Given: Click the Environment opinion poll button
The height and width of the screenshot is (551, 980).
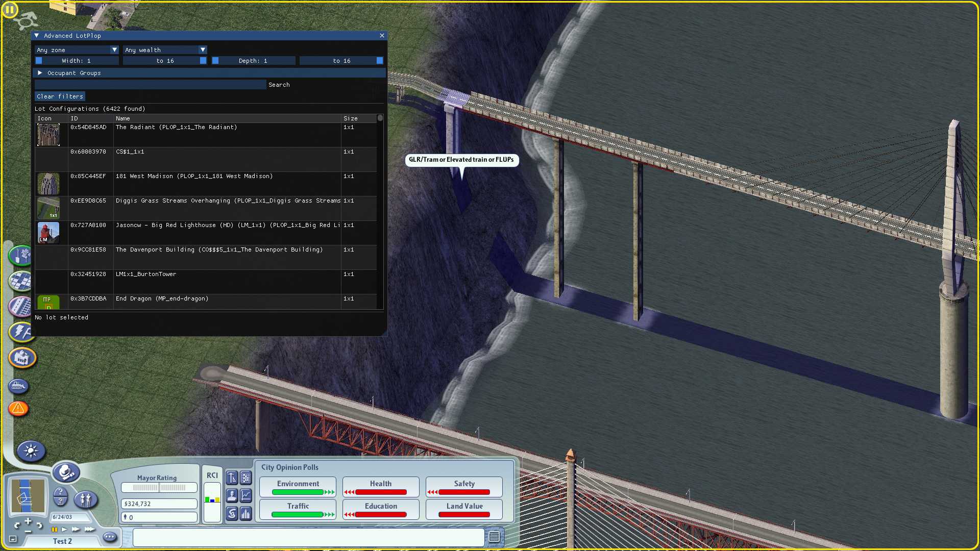Looking at the screenshot, I should click(298, 487).
